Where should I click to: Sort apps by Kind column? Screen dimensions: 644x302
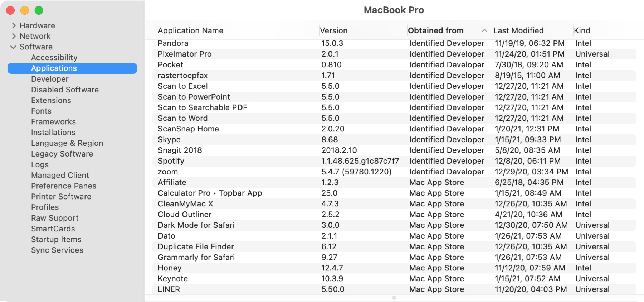582,30
